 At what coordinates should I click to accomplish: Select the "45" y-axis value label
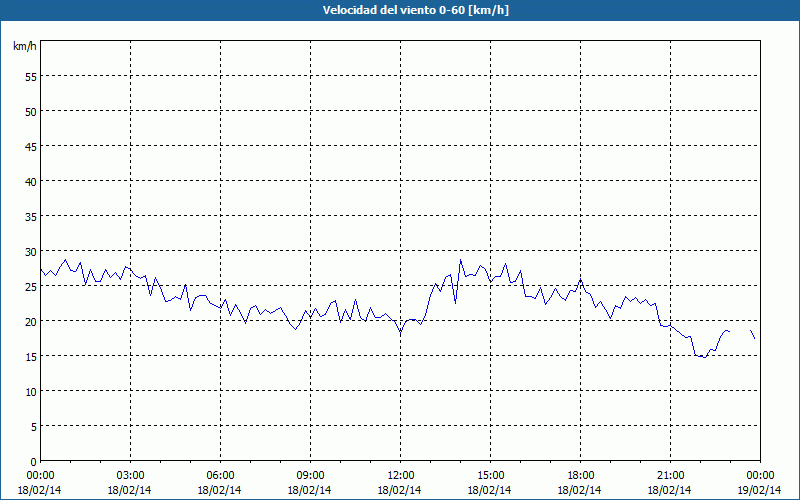[x=31, y=146]
